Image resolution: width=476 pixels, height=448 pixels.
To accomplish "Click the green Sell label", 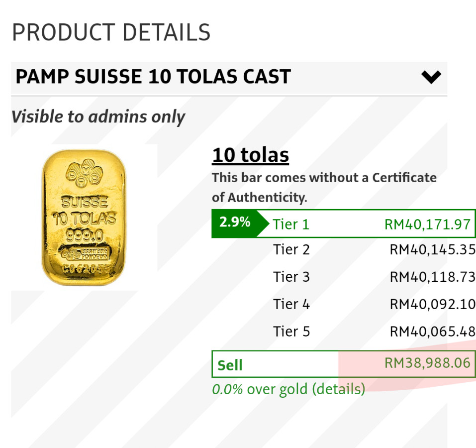I will [x=230, y=365].
